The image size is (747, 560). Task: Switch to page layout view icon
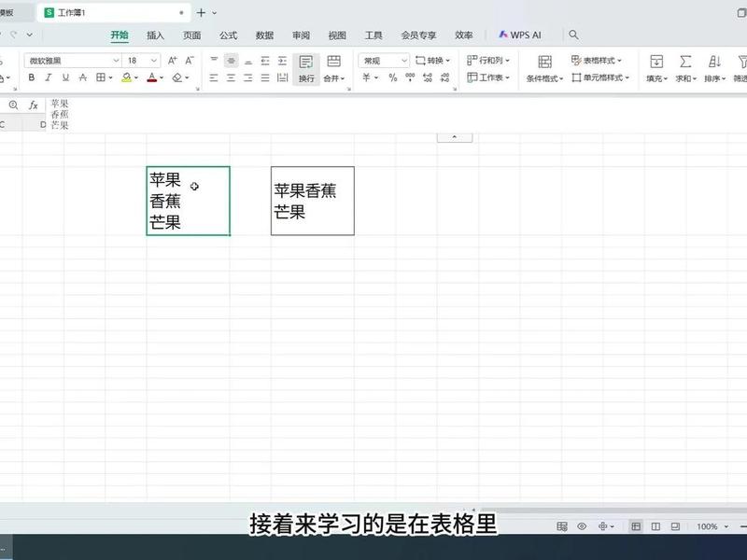pyautogui.click(x=655, y=526)
